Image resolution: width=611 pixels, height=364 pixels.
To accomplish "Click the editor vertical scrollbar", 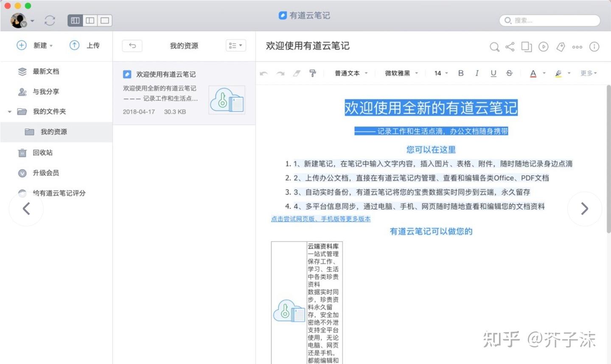I will [x=608, y=159].
